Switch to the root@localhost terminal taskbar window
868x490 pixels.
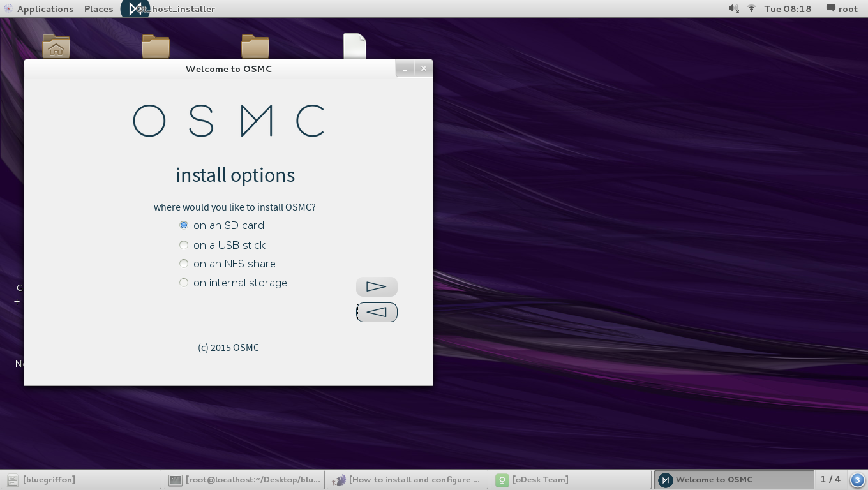(245, 480)
